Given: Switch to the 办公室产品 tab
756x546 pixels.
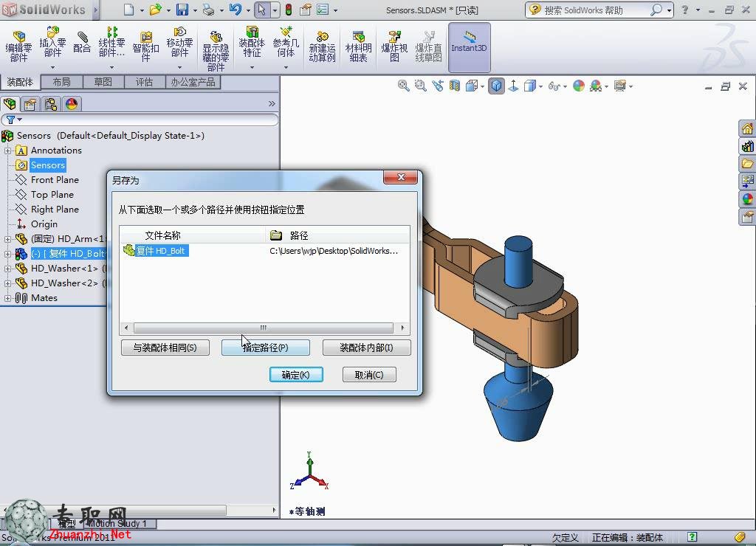Looking at the screenshot, I should coord(193,82).
